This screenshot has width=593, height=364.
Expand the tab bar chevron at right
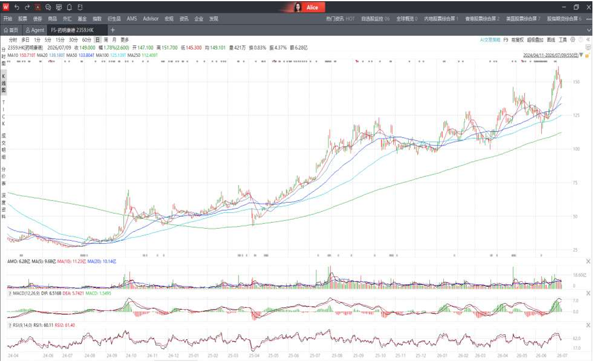point(589,30)
